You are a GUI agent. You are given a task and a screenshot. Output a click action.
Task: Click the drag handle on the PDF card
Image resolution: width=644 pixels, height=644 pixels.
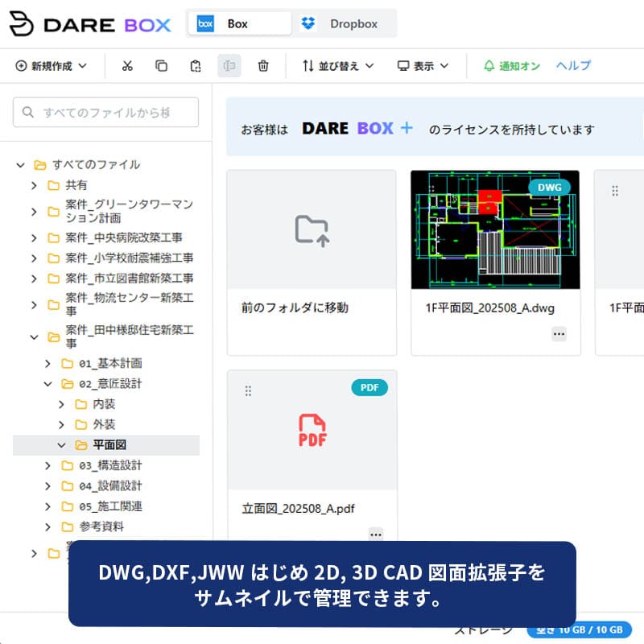[248, 390]
